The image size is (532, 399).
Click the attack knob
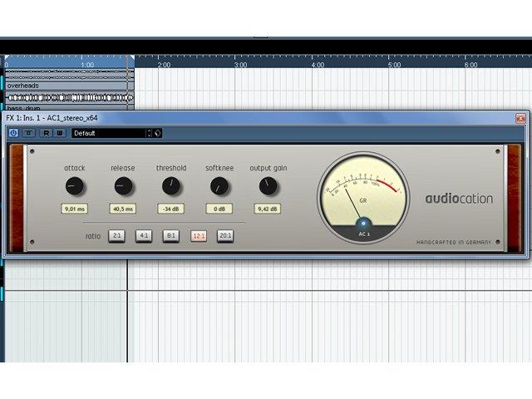point(74,186)
